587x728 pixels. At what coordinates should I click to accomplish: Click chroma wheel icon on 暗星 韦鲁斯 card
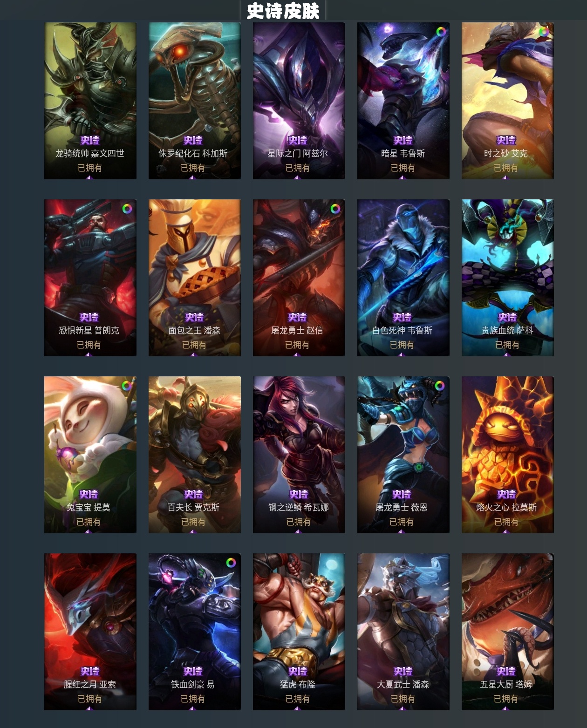(440, 32)
